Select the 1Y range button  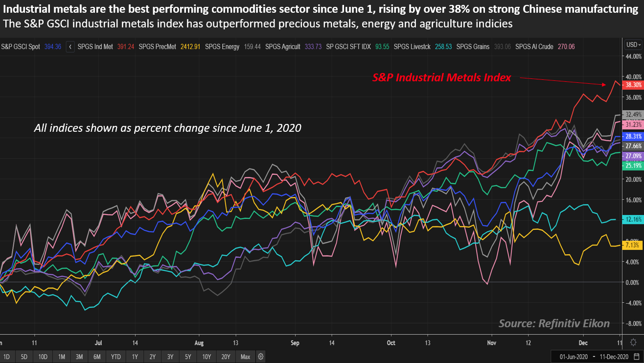134,356
